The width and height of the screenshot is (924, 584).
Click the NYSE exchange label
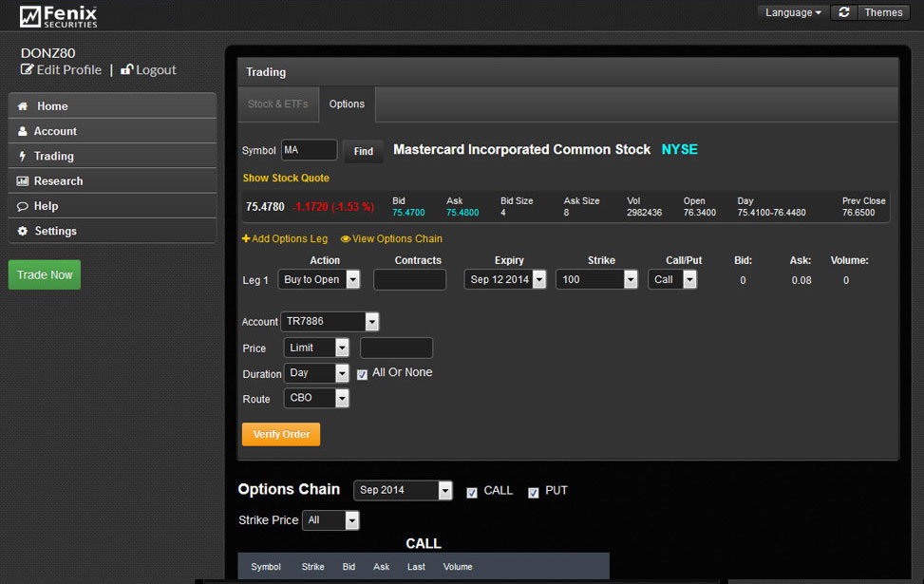679,150
